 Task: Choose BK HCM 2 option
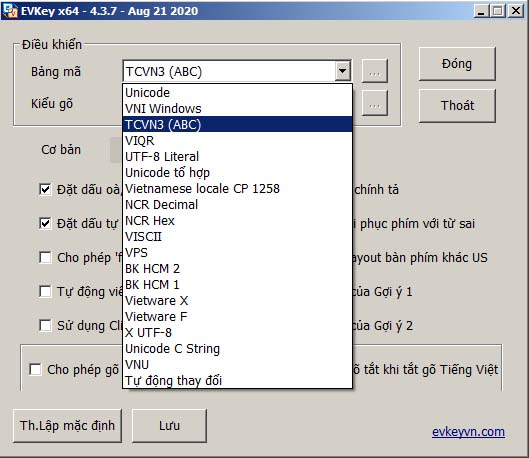click(x=238, y=268)
